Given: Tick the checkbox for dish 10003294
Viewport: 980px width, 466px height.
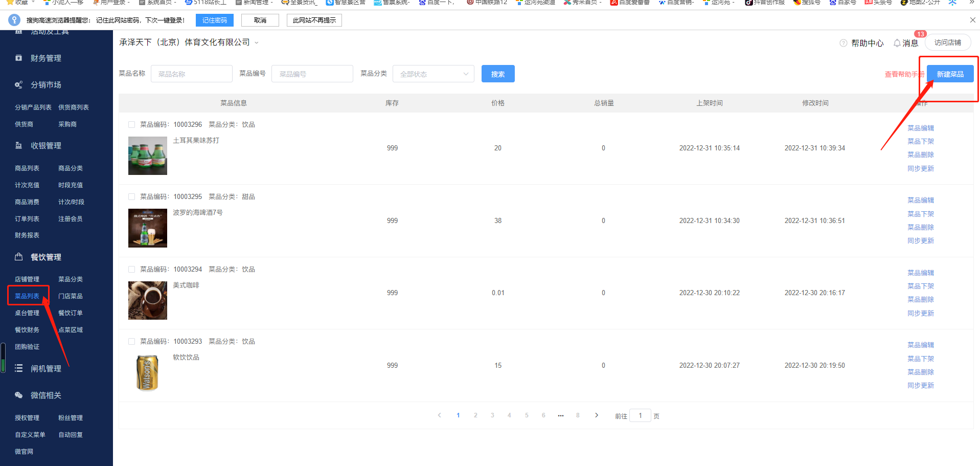Looking at the screenshot, I should click(131, 270).
